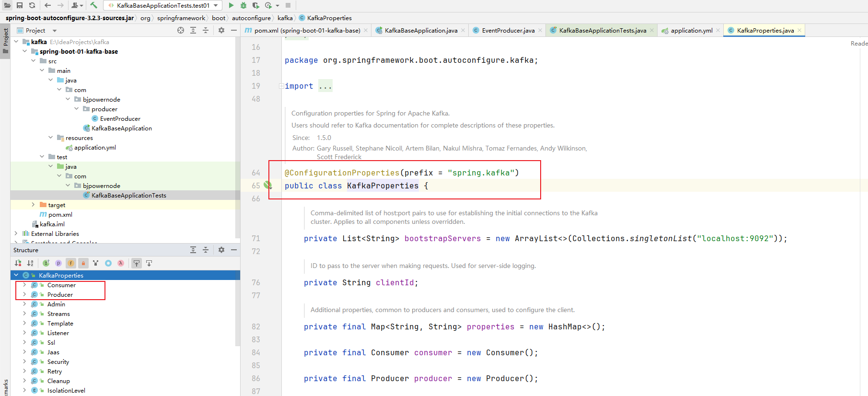Click the Open file toolbar icon
868x396 pixels.
pos(7,5)
